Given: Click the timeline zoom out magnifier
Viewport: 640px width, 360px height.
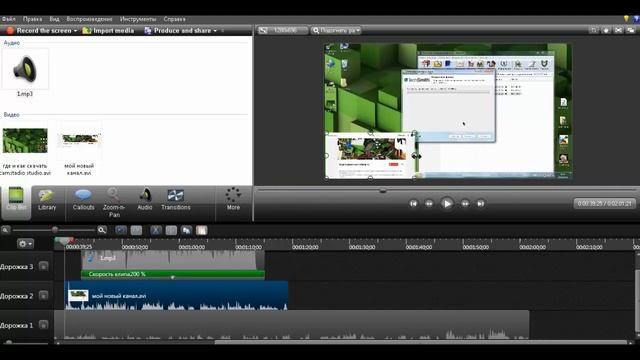Looking at the screenshot, I should click(x=6, y=230).
